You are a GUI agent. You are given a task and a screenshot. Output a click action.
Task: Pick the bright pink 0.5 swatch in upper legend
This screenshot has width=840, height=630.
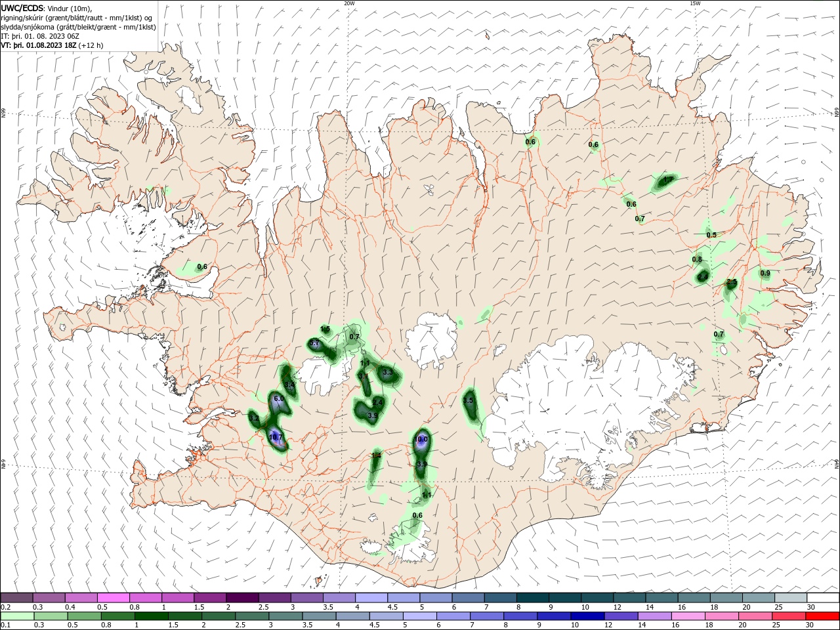coord(113,598)
